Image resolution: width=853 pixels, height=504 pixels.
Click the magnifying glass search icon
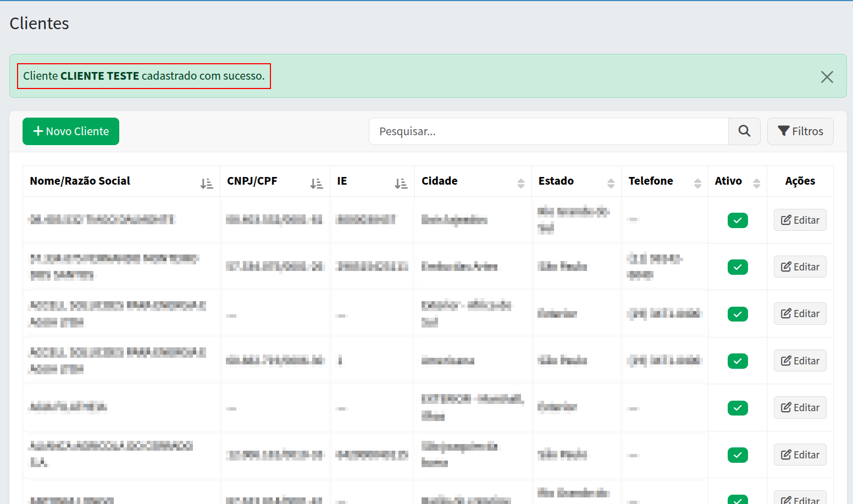point(744,131)
